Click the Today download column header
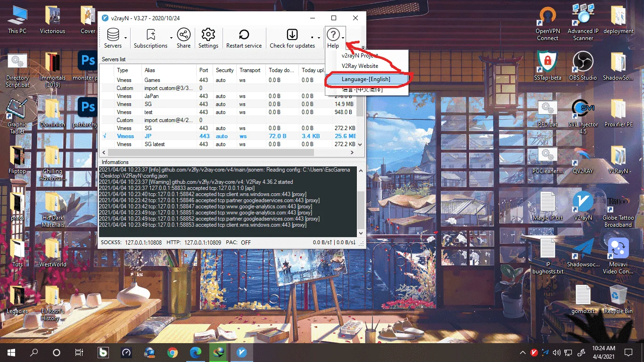This screenshot has height=362, width=644. pos(282,70)
